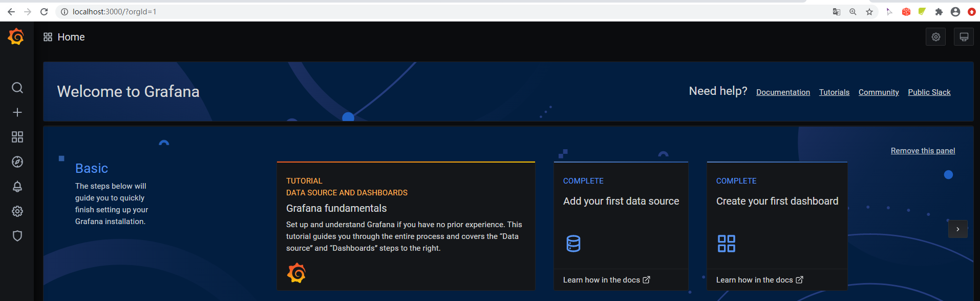Click the grid icon in first dashboard card
The height and width of the screenshot is (301, 980).
click(x=727, y=244)
